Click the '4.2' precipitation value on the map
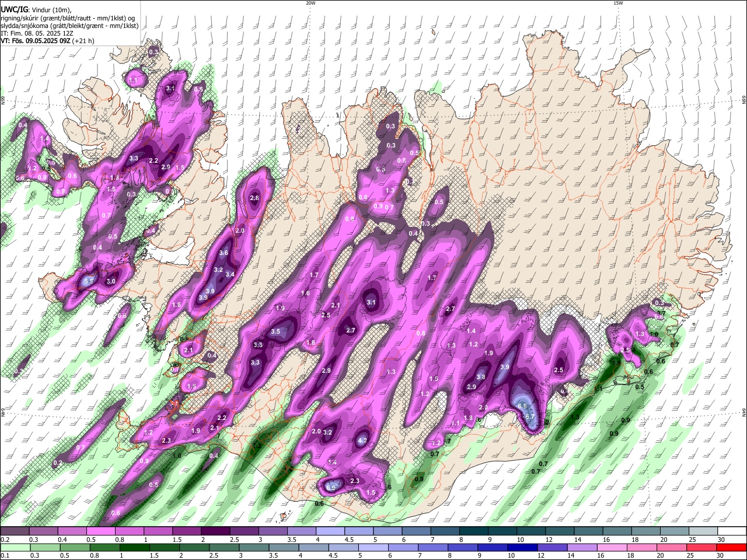The width and height of the screenshot is (747, 560). coord(362,440)
